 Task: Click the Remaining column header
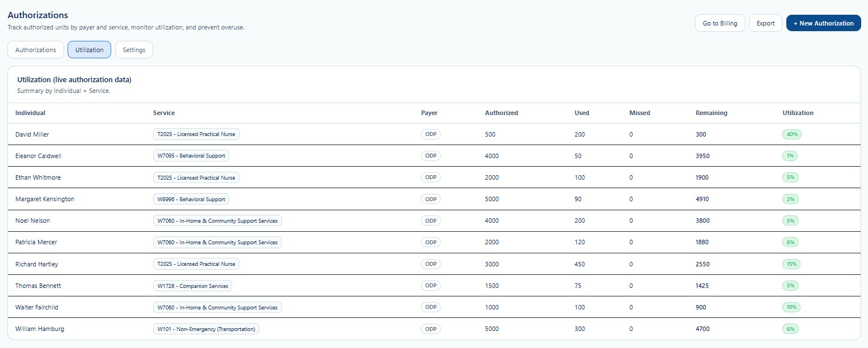[711, 113]
